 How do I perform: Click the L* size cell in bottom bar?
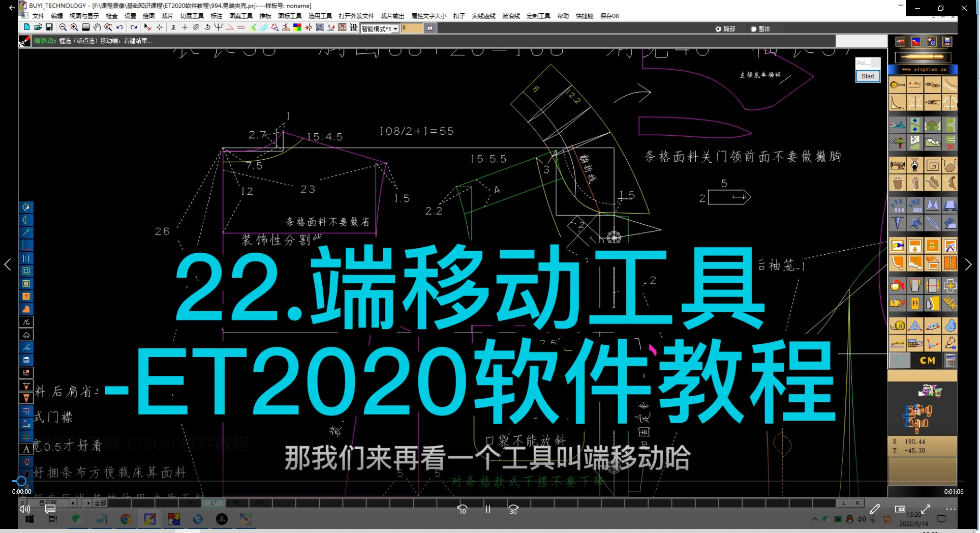pos(213,503)
